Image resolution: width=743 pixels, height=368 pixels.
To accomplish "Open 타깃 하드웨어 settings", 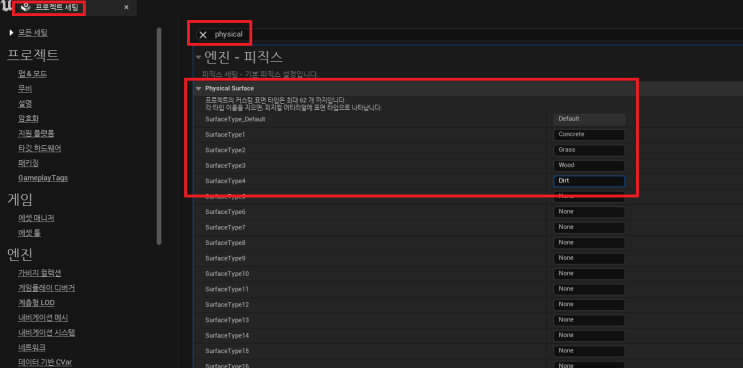I will [x=39, y=148].
